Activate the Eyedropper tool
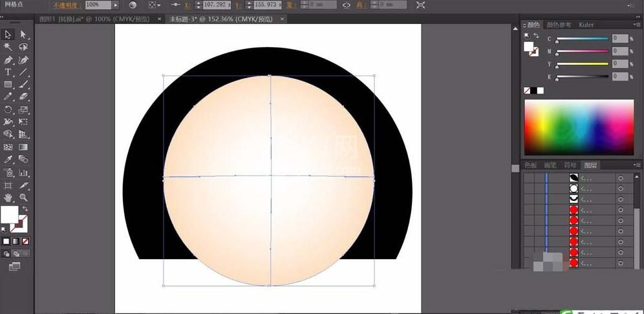Viewport: 644px width, 314px height. coord(8,159)
